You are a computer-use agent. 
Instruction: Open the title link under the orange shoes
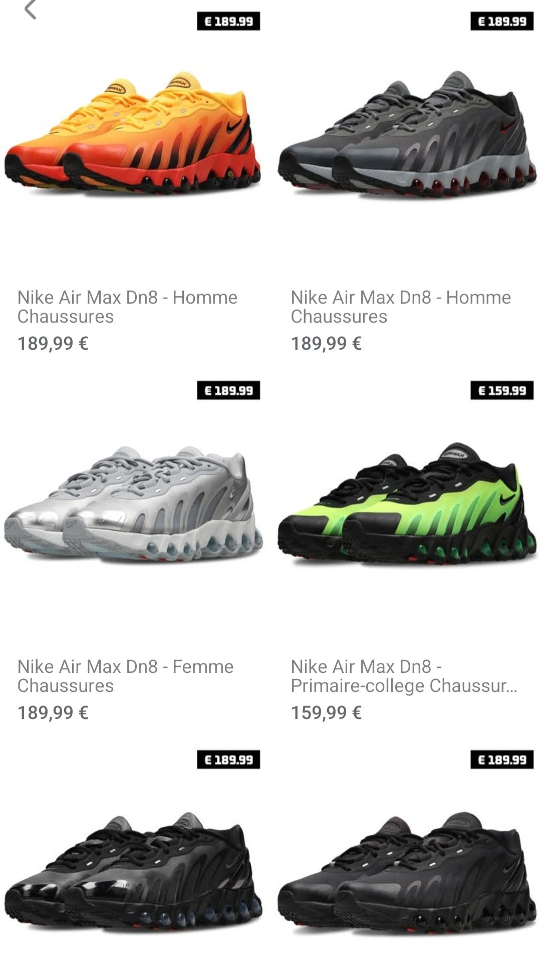tap(127, 307)
